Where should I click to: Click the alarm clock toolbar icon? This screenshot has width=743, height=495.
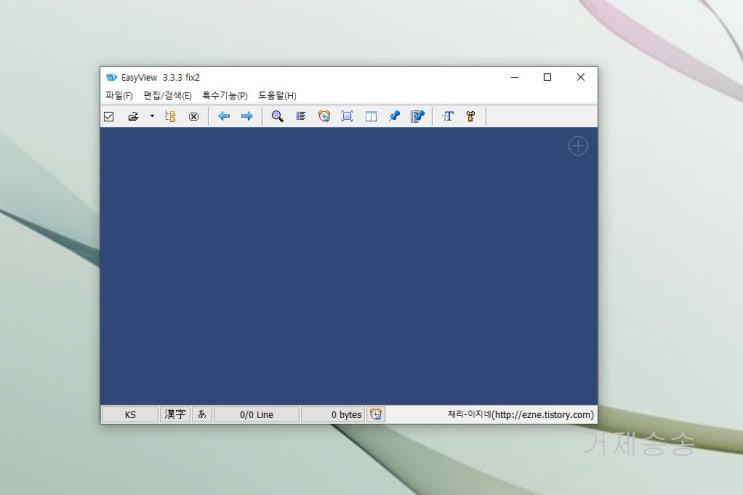[324, 116]
